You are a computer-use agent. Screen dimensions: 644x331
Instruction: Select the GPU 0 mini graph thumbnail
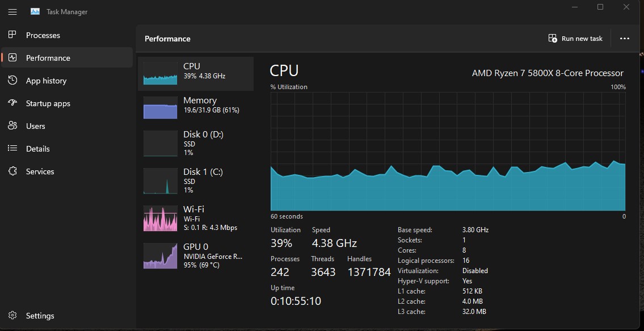(x=160, y=255)
